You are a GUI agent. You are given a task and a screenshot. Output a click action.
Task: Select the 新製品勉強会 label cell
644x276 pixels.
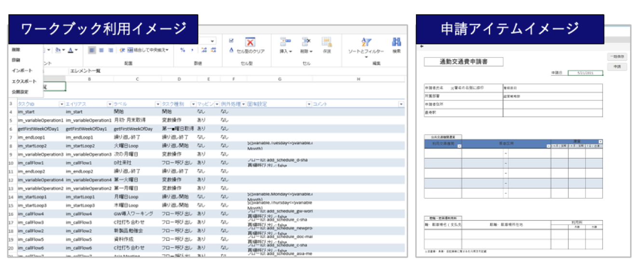(137, 231)
